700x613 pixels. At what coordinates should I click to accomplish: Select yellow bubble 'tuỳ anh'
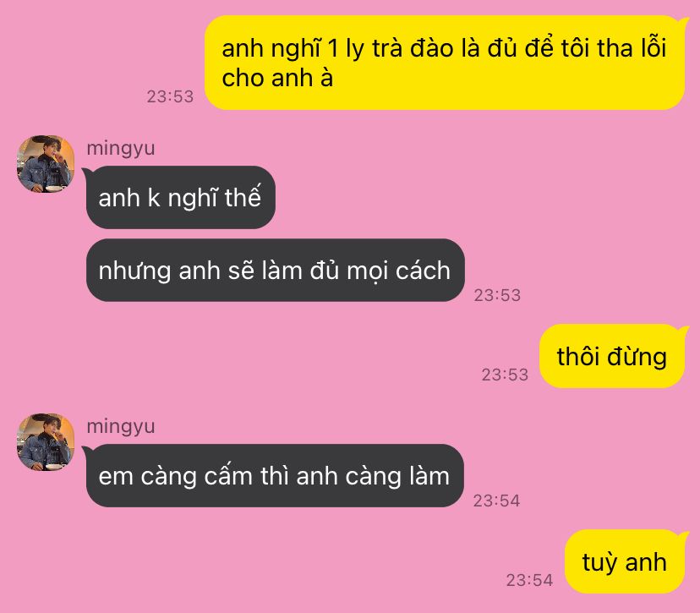625,561
